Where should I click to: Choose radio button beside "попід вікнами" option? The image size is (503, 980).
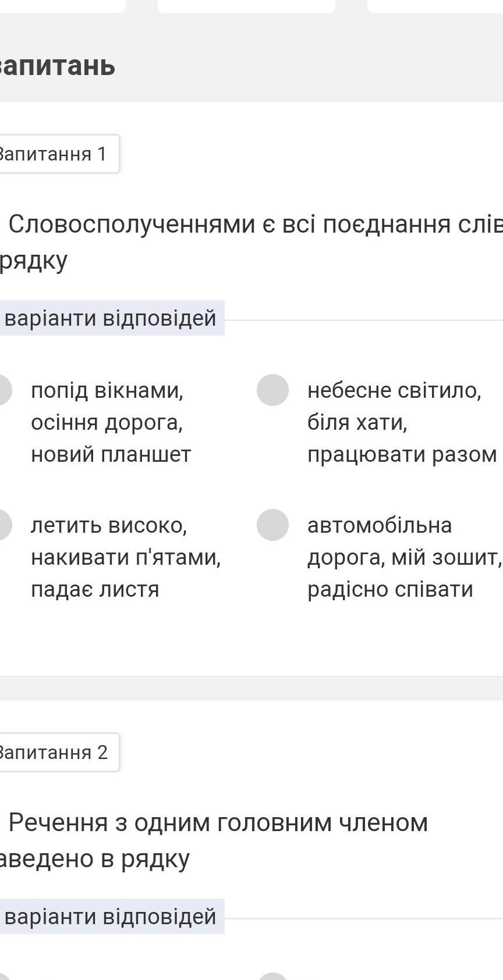pyautogui.click(x=3, y=390)
